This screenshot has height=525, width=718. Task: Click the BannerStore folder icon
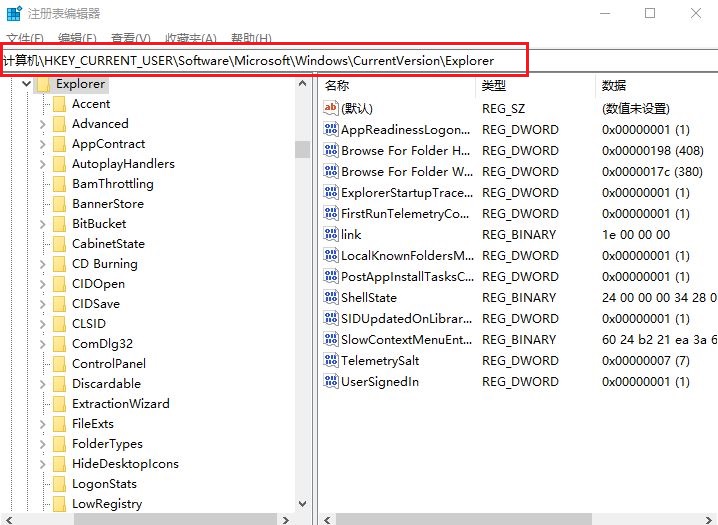pyautogui.click(x=60, y=204)
